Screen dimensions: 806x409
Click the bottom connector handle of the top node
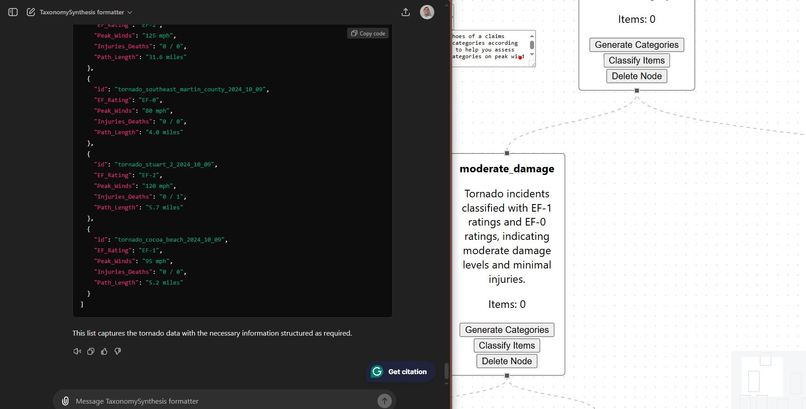(637, 91)
